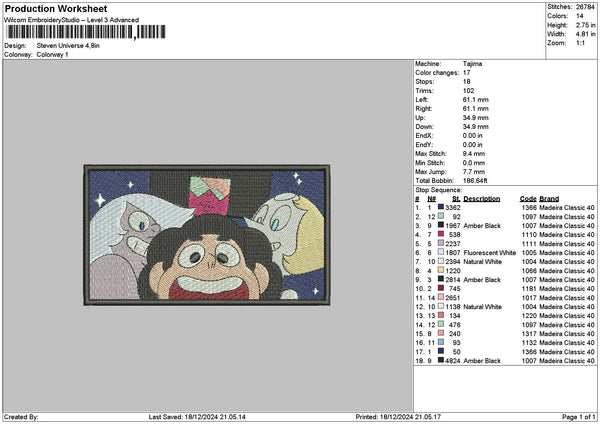Click the Steven Universe embroidery design preview
The height and width of the screenshot is (424, 600).
click(x=207, y=235)
